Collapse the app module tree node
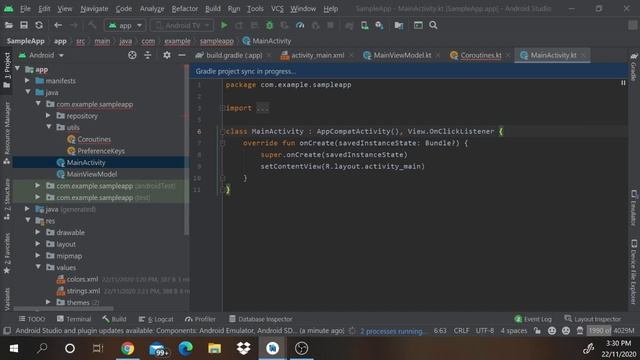The width and height of the screenshot is (640, 360). 18,69
